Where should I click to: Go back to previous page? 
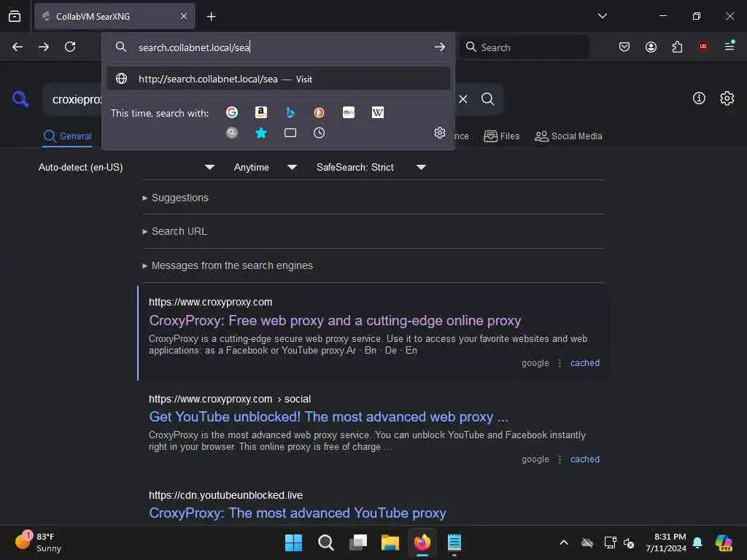pos(18,47)
